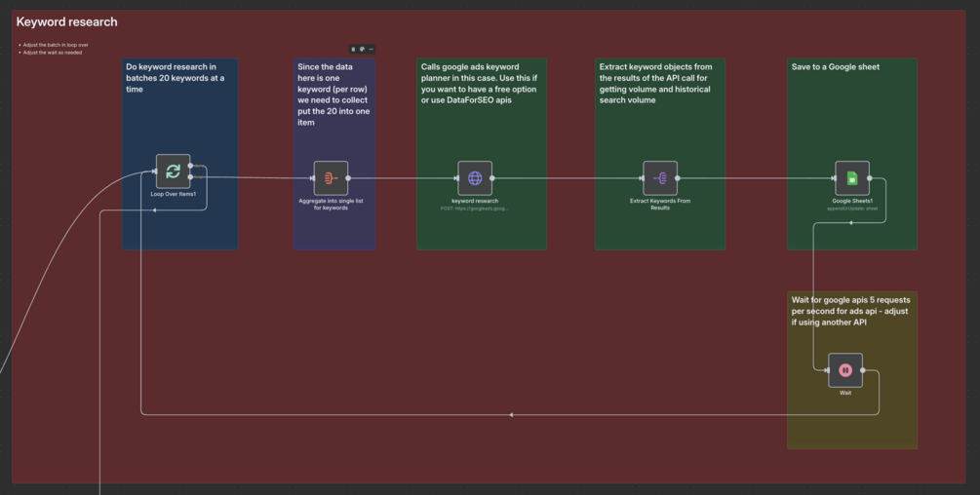
Task: Click 'Aggregate into single list for keywords' label
Action: tap(331, 204)
